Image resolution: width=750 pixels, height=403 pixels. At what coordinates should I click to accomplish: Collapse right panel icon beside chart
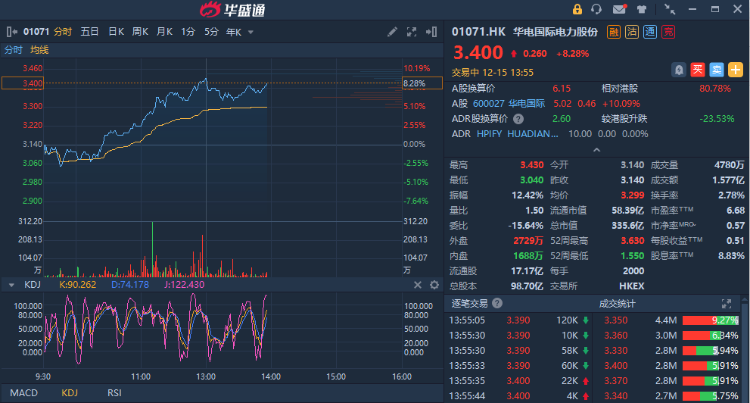point(431,32)
